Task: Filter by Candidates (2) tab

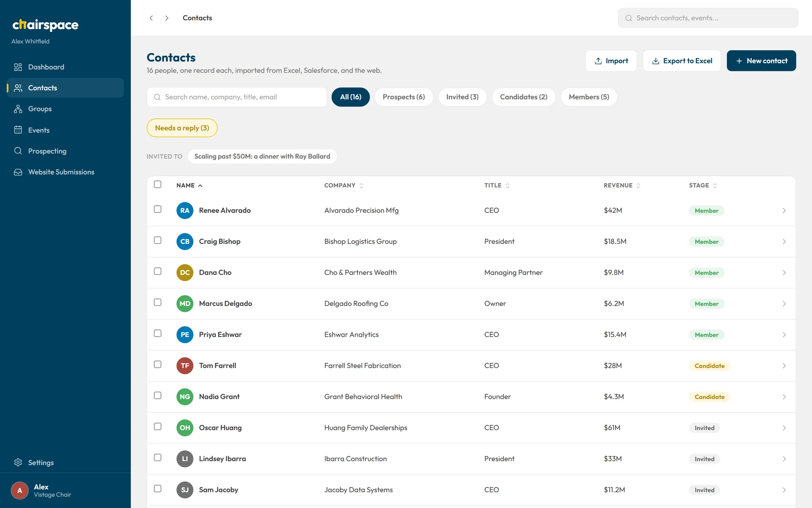Action: [x=523, y=97]
